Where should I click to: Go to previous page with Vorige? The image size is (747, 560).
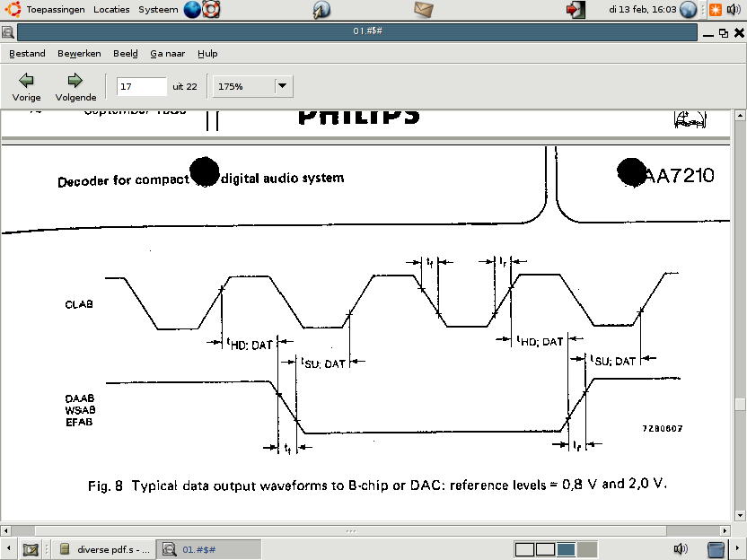point(26,87)
